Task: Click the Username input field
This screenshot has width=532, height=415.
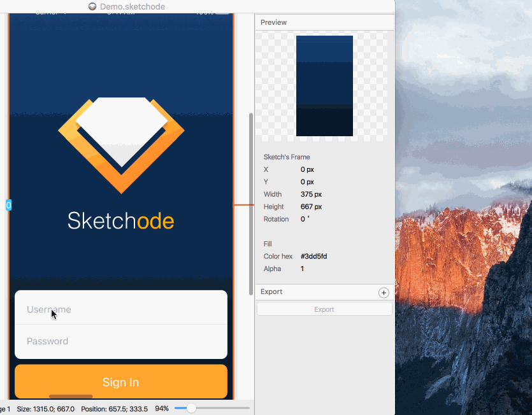Action: point(121,308)
